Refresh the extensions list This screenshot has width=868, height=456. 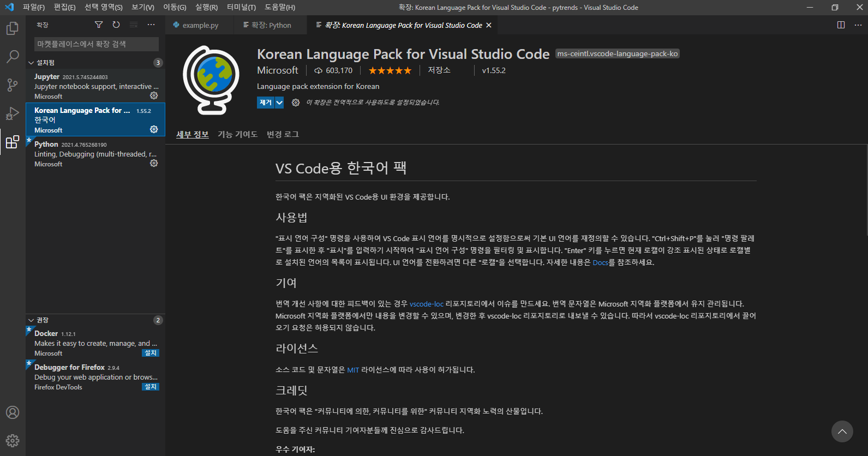click(116, 25)
